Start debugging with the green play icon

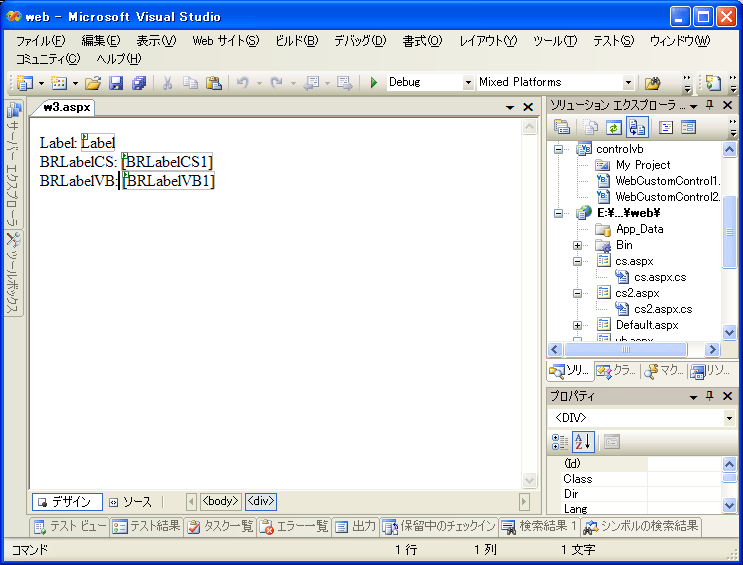[373, 83]
